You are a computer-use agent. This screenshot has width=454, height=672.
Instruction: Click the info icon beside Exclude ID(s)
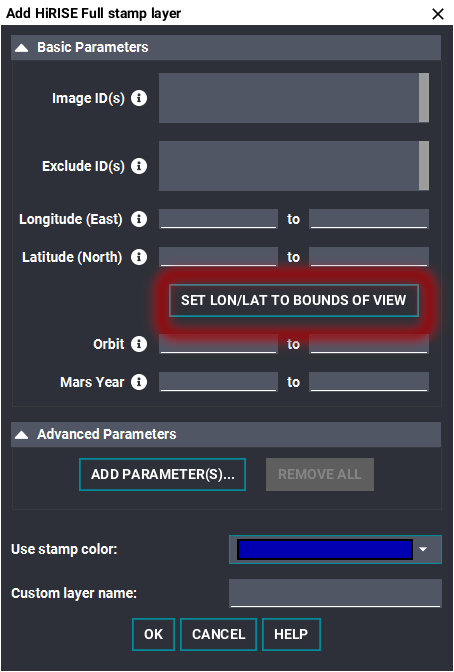(x=138, y=166)
